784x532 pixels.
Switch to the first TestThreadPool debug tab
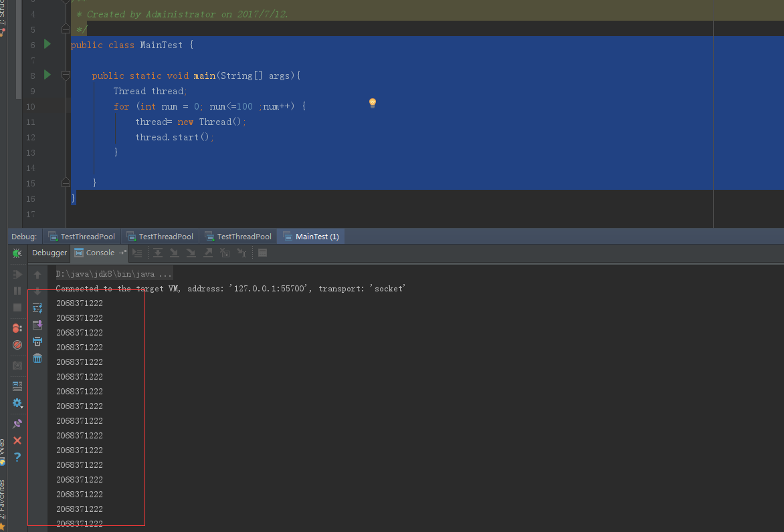(x=82, y=237)
